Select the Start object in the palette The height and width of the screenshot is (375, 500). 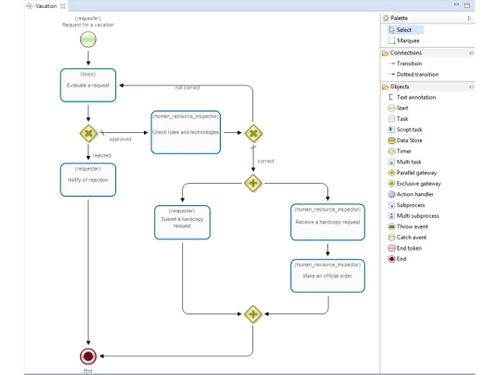(398, 108)
